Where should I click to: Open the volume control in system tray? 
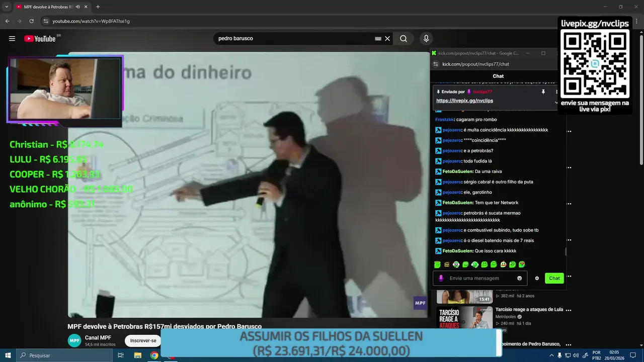(x=577, y=355)
